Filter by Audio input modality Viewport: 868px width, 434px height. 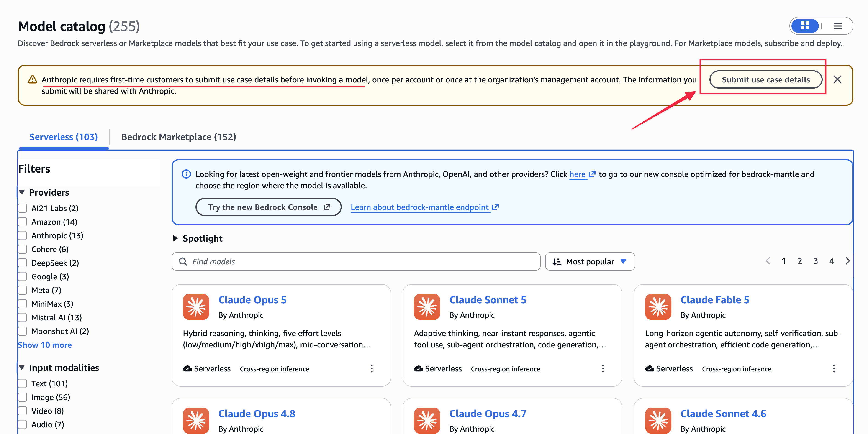point(23,425)
